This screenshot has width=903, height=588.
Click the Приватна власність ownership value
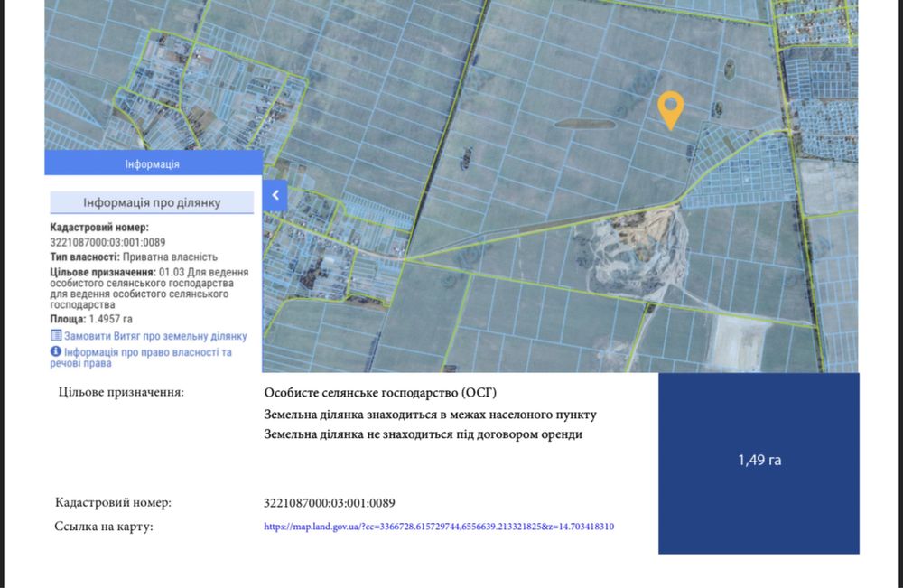point(170,257)
